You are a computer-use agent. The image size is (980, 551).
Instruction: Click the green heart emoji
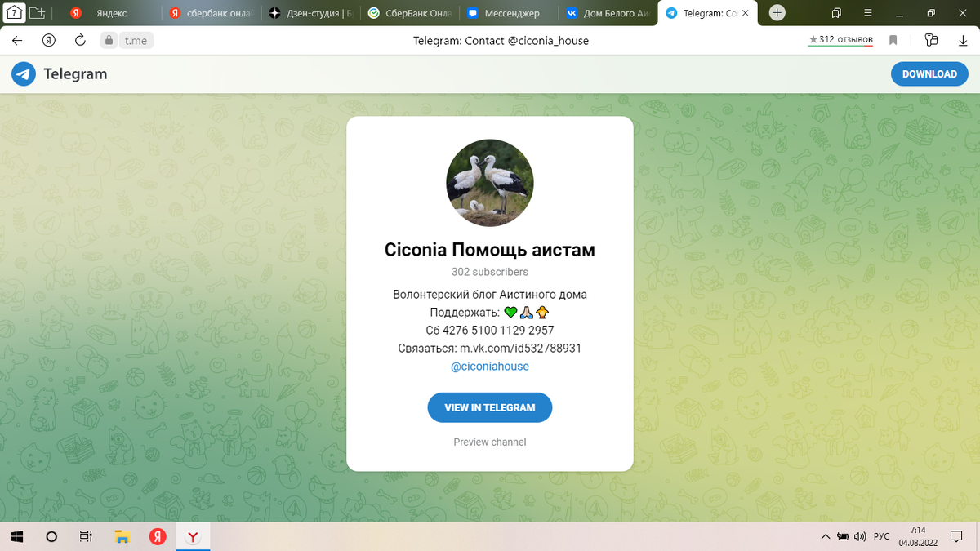(x=511, y=313)
